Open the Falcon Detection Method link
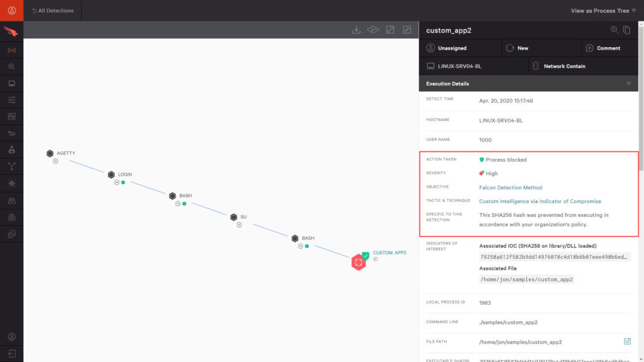 (x=512, y=187)
